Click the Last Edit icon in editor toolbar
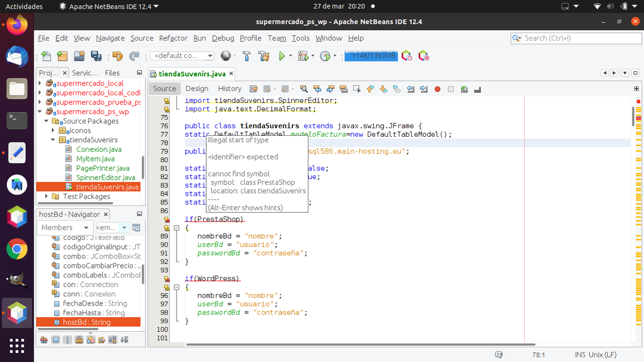The image size is (644, 362). click(x=254, y=89)
